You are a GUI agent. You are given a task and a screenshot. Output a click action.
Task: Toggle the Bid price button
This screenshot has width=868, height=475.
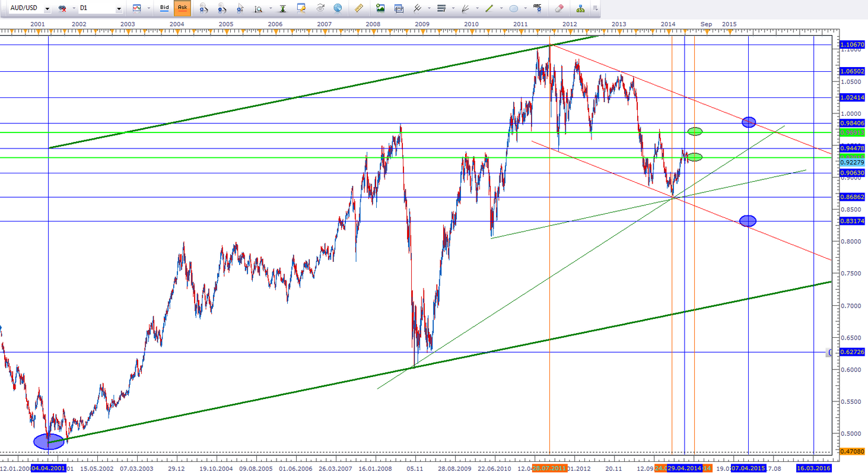tap(165, 9)
